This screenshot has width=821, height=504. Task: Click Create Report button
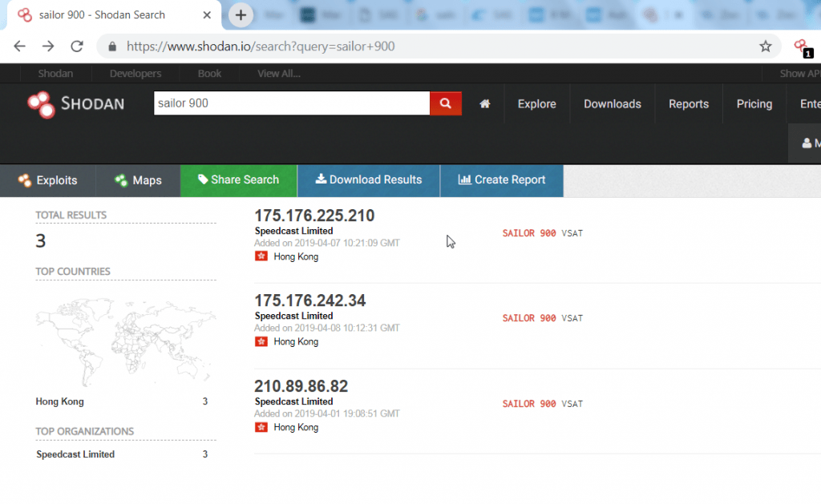coord(502,180)
